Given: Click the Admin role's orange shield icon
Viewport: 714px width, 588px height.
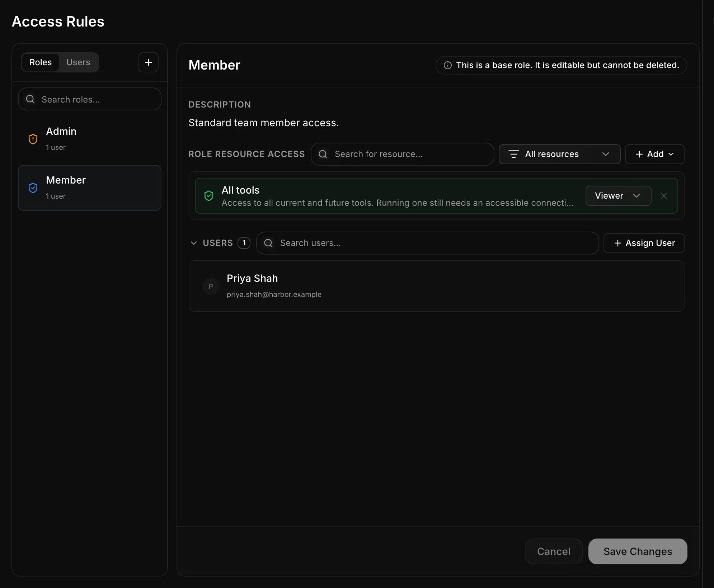Looking at the screenshot, I should point(33,139).
